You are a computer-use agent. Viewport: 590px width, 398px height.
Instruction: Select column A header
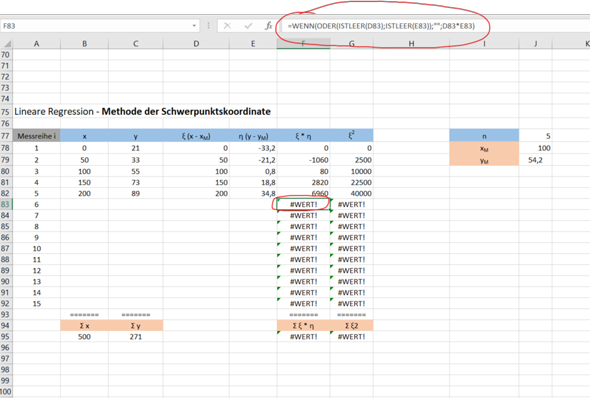[x=36, y=44]
